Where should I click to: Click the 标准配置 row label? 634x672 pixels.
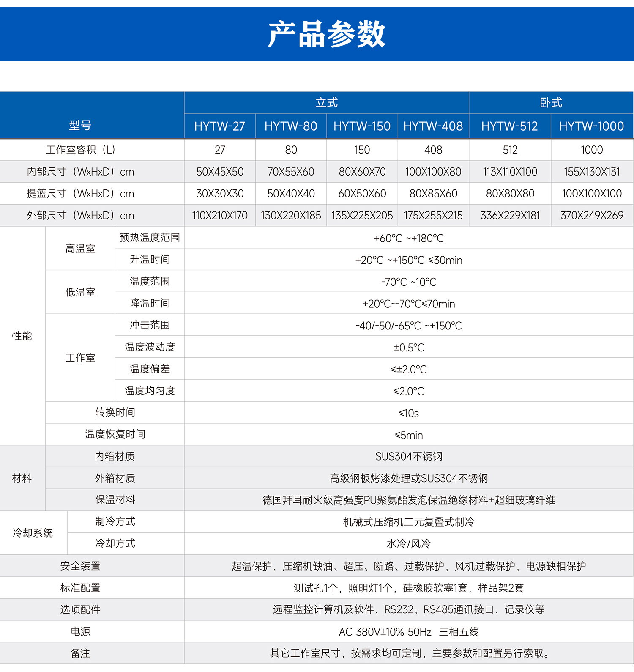[80, 588]
